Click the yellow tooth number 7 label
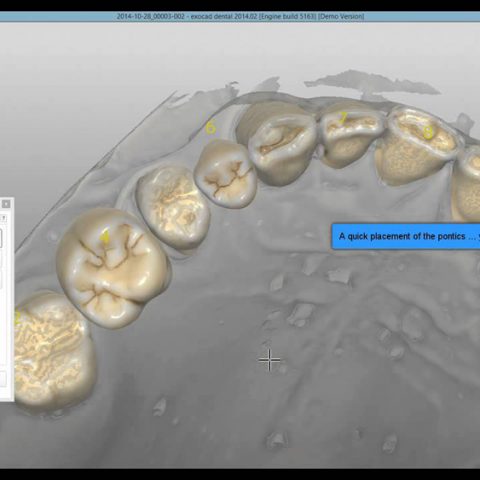This screenshot has height=480, width=480. point(343,118)
